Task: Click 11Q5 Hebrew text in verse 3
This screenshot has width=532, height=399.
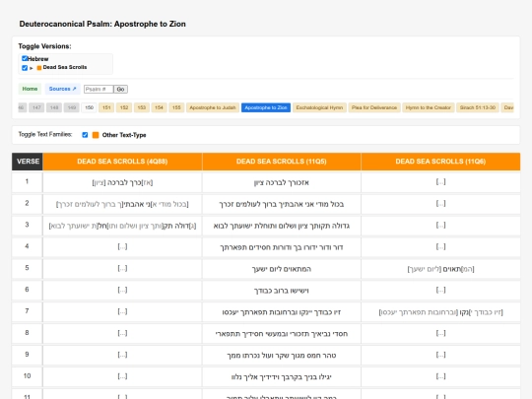Action: (x=281, y=226)
